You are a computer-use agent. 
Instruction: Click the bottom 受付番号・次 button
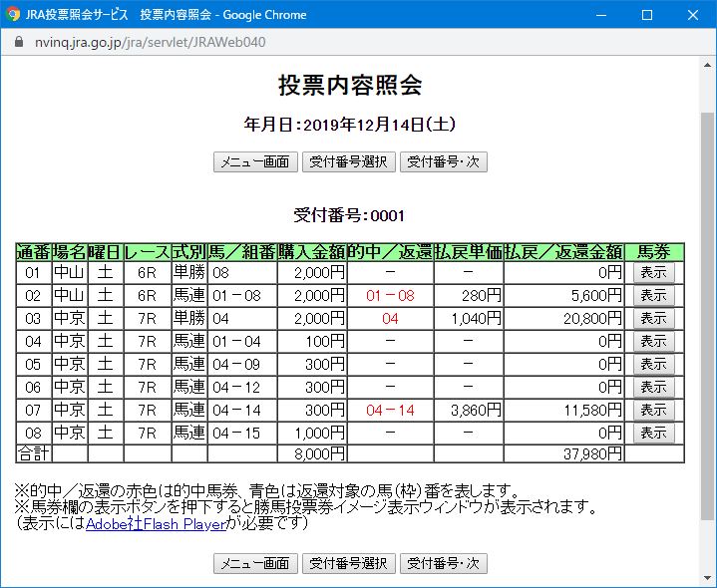443,563
